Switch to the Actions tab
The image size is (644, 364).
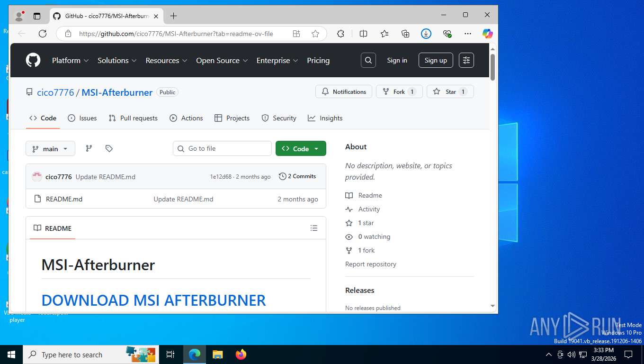(186, 118)
